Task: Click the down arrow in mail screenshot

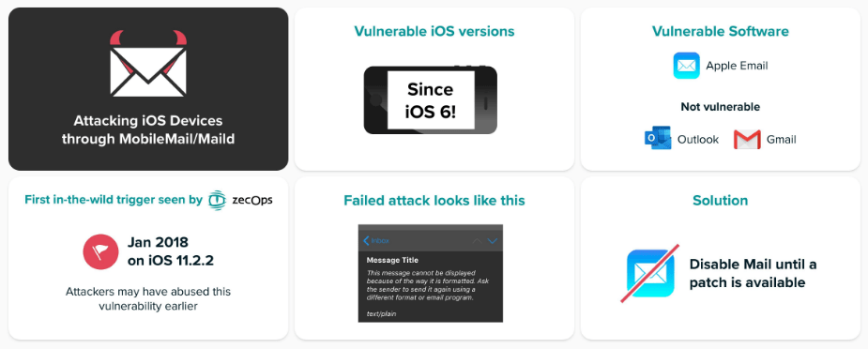Action: [493, 240]
